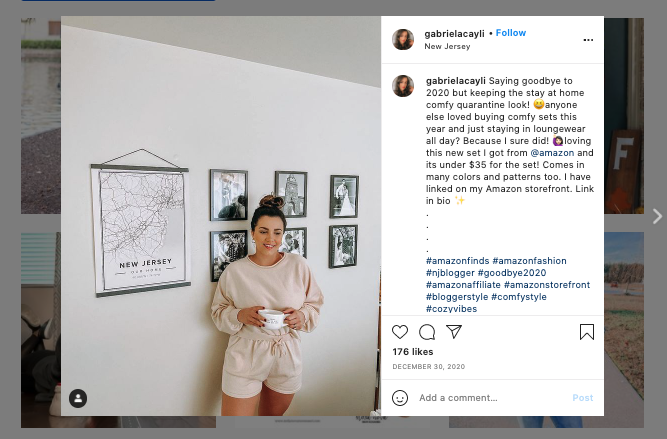Screen dimensions: 667x439
Task: Follow gabrielacayli
Action: [510, 33]
